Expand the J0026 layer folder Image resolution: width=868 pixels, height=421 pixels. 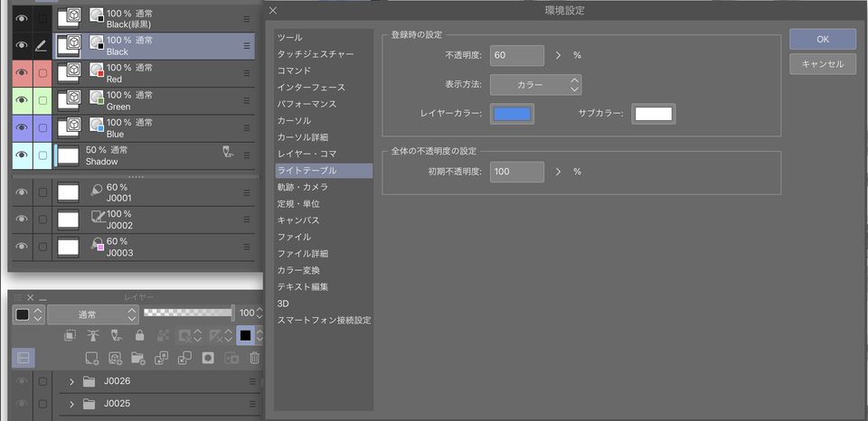[x=71, y=381]
